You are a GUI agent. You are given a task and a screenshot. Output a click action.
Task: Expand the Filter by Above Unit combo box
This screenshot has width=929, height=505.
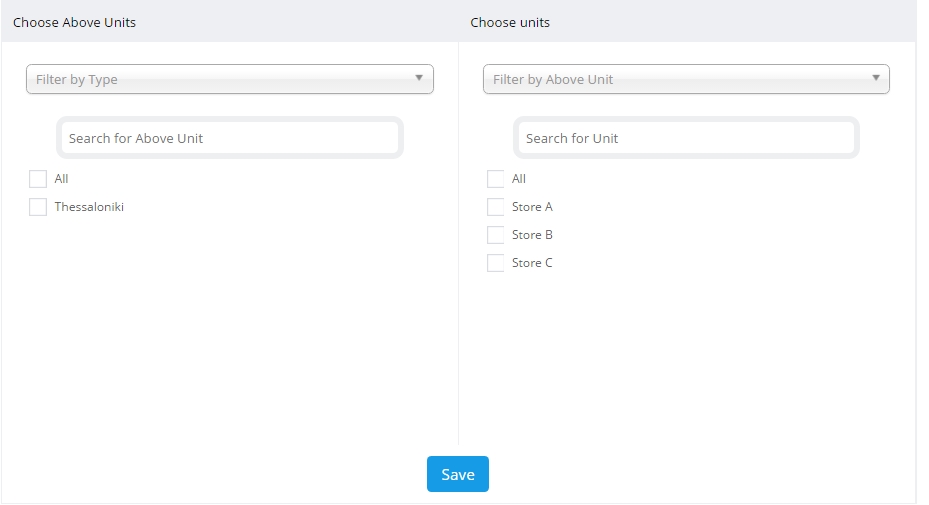point(685,80)
